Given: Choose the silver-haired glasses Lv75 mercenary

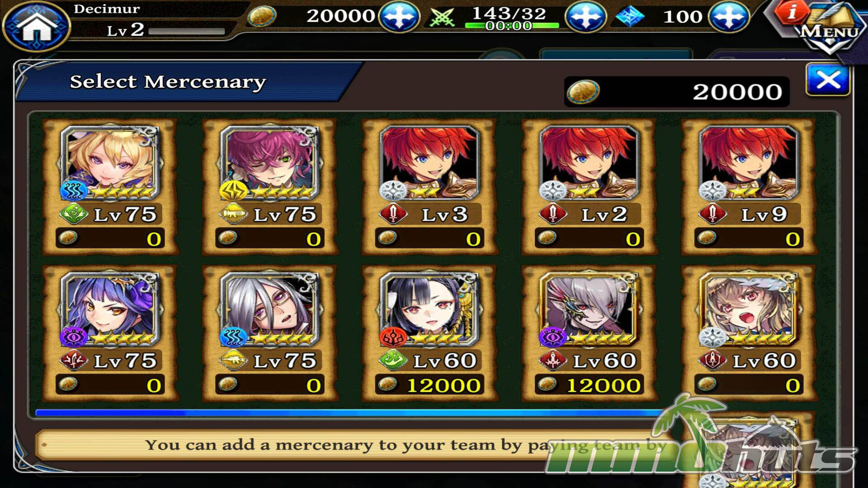Looking at the screenshot, I should (x=269, y=333).
